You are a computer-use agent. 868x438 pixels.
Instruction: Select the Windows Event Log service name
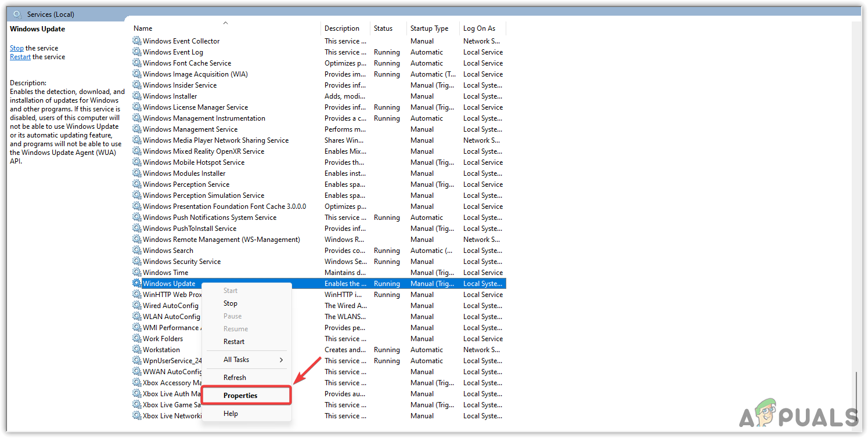(173, 52)
